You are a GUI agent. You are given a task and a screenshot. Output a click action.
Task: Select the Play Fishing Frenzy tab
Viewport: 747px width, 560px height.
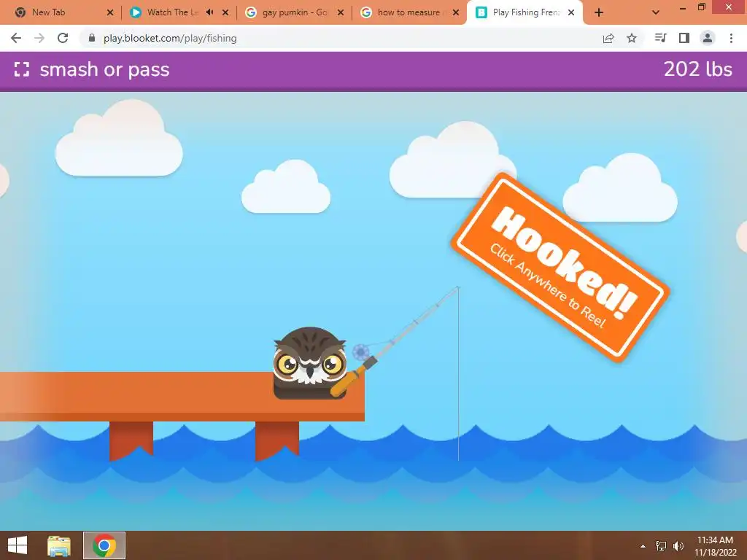pos(526,12)
